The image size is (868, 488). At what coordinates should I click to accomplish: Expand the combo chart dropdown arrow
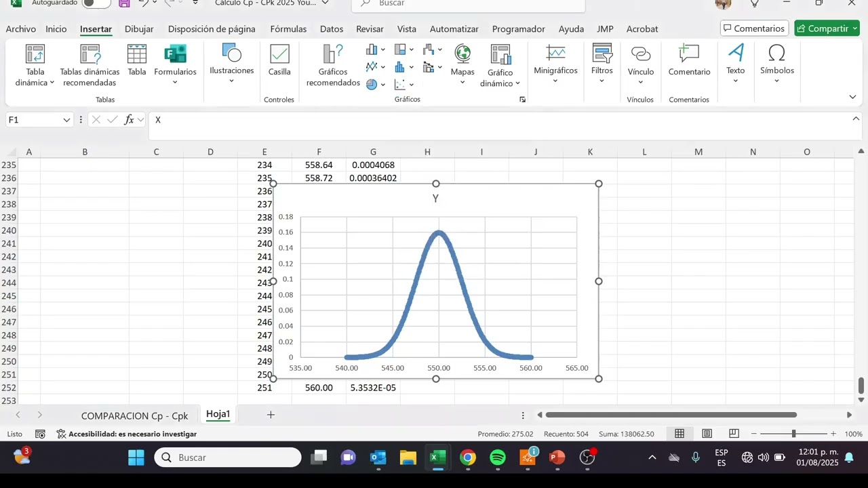(x=440, y=67)
